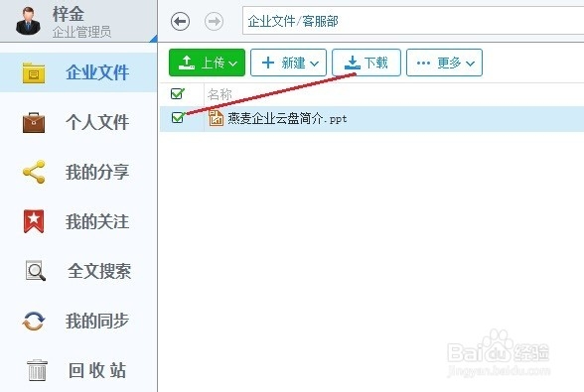Expand the 更多 dropdown arrow

click(471, 64)
